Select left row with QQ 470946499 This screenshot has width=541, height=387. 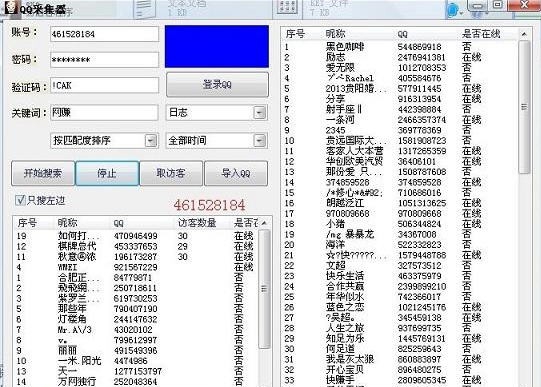136,236
